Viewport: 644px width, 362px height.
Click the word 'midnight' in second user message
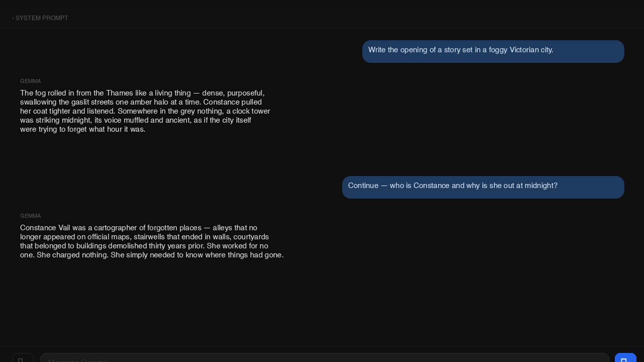[x=539, y=186]
